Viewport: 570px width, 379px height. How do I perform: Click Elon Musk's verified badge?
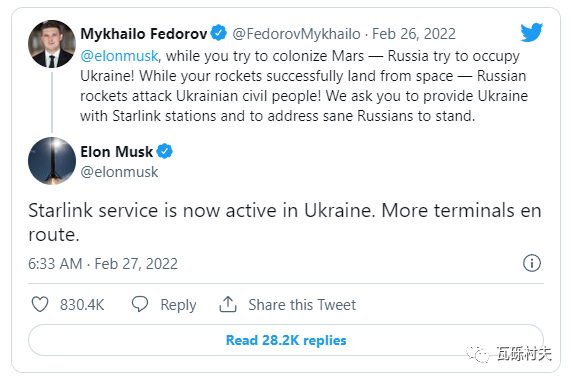point(164,151)
